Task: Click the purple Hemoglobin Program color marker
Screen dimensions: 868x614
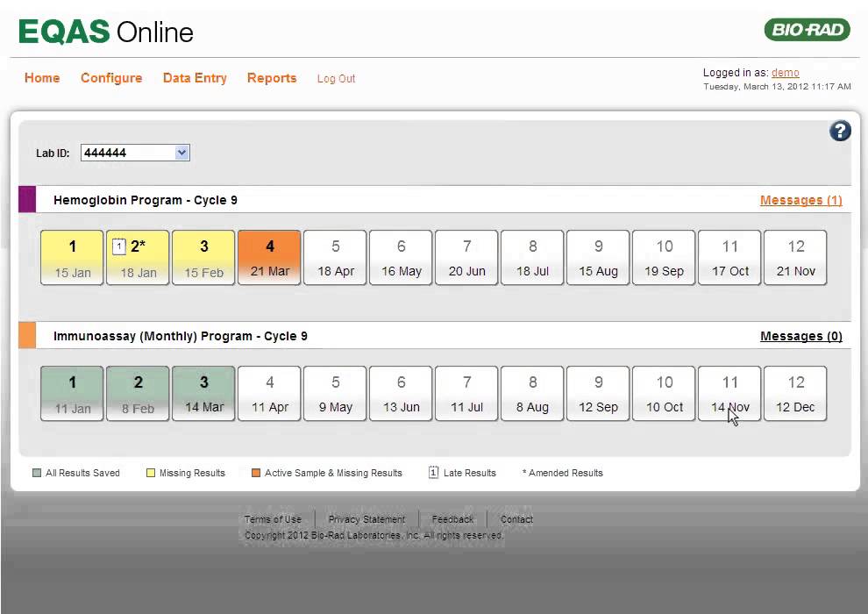Action: 27,199
